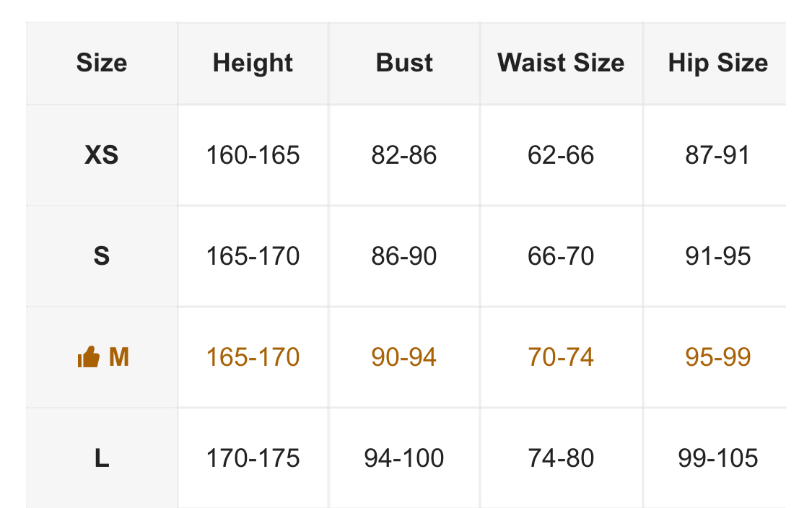This screenshot has height=508, width=812.
Task: Select the L size row header
Action: 102,458
